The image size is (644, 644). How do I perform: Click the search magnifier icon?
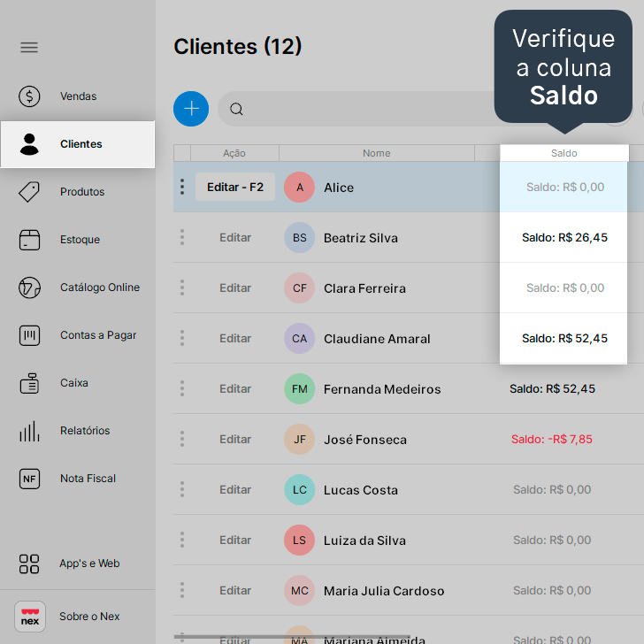click(x=236, y=110)
